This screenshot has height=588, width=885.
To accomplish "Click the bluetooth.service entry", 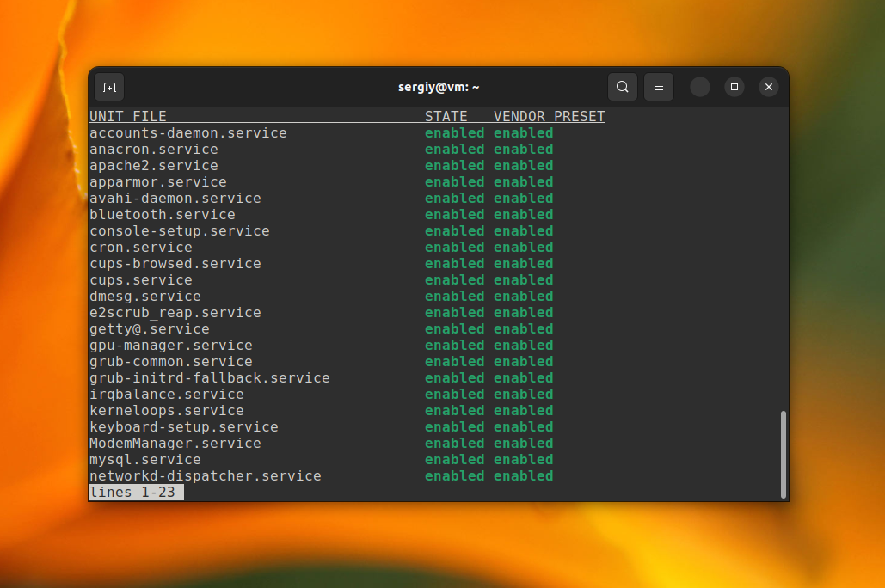I will pos(163,214).
